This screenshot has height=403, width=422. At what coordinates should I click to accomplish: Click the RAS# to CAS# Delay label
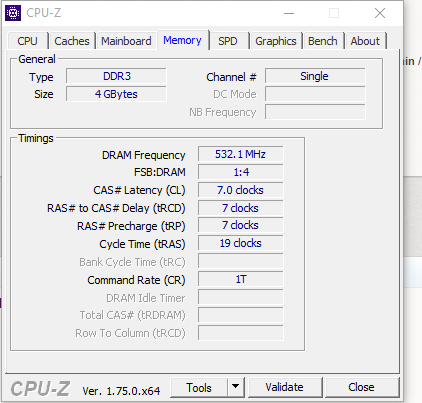coord(116,208)
